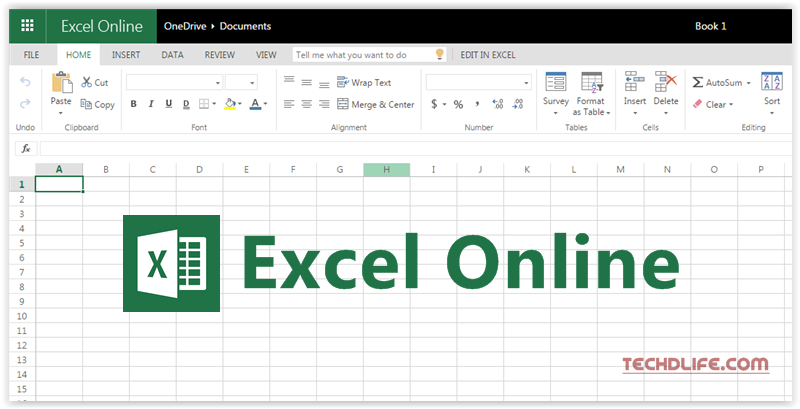The height and width of the screenshot is (409, 800).
Task: Open the Sort tool
Action: coord(772,93)
